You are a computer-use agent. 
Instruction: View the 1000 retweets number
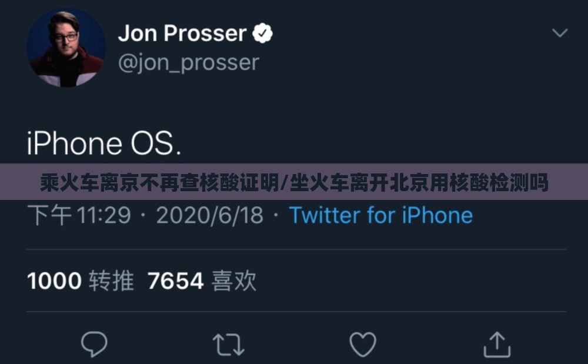(x=54, y=280)
